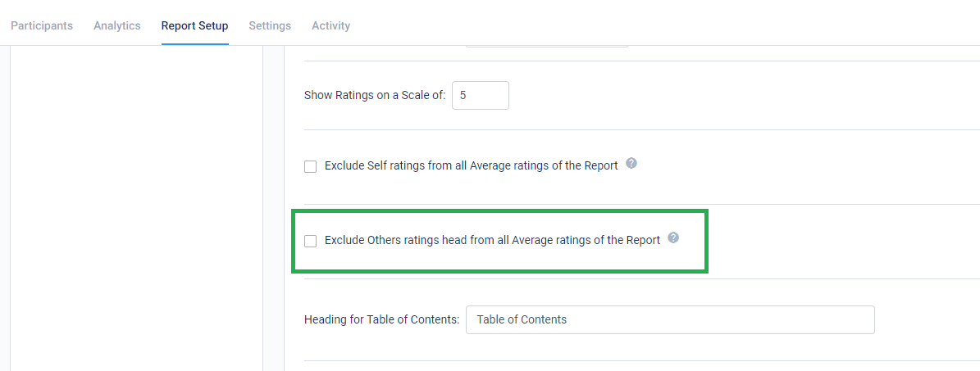The height and width of the screenshot is (371, 980).
Task: Enable Exclude Others ratings head checkbox
Action: [310, 241]
